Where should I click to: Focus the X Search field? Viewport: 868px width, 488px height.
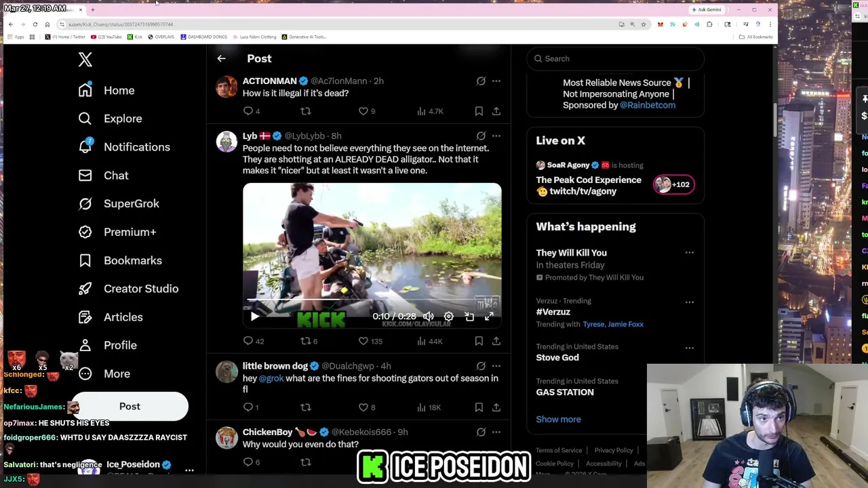616,59
